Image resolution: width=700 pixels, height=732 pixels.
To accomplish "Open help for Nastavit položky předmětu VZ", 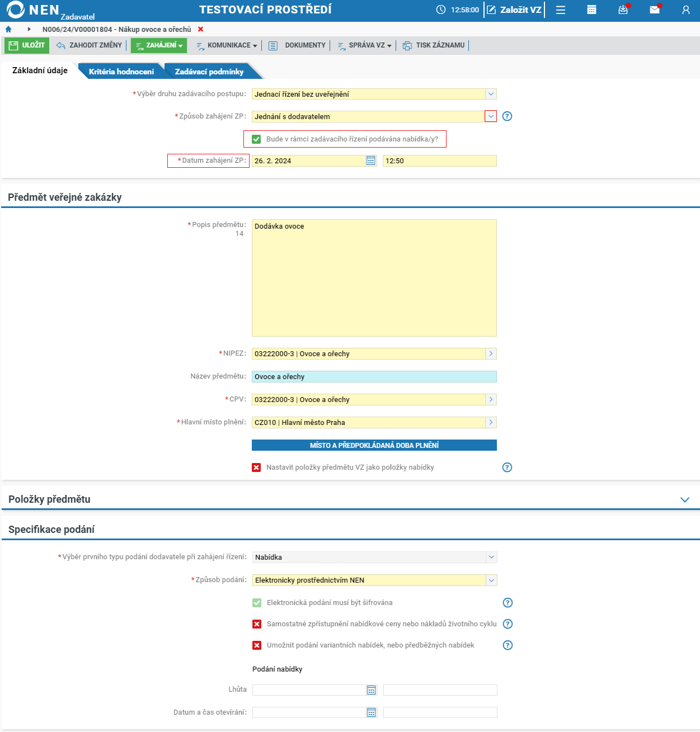I will pyautogui.click(x=507, y=467).
